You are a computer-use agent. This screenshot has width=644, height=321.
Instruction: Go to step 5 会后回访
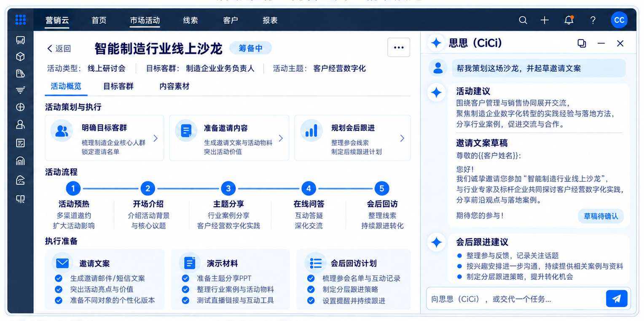(x=382, y=188)
